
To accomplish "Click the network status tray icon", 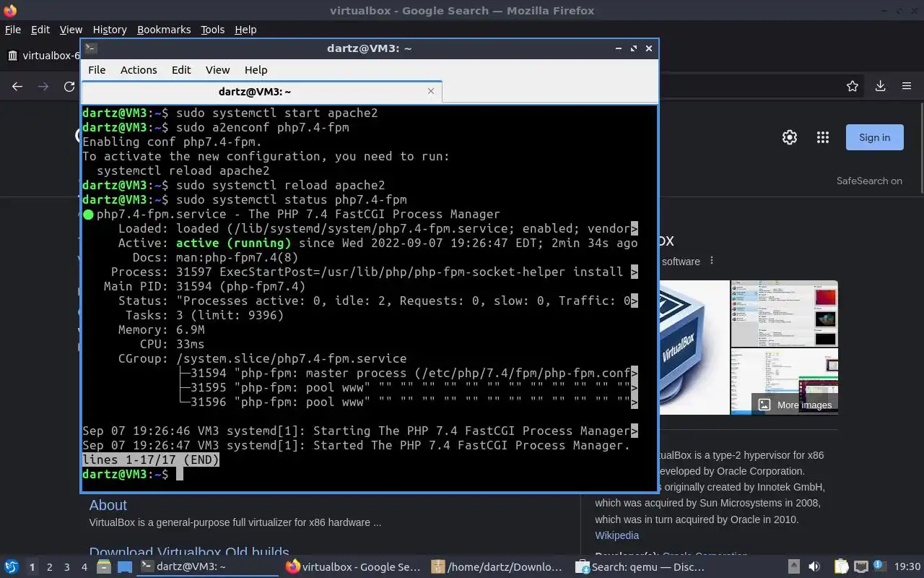I will pyautogui.click(x=860, y=567).
